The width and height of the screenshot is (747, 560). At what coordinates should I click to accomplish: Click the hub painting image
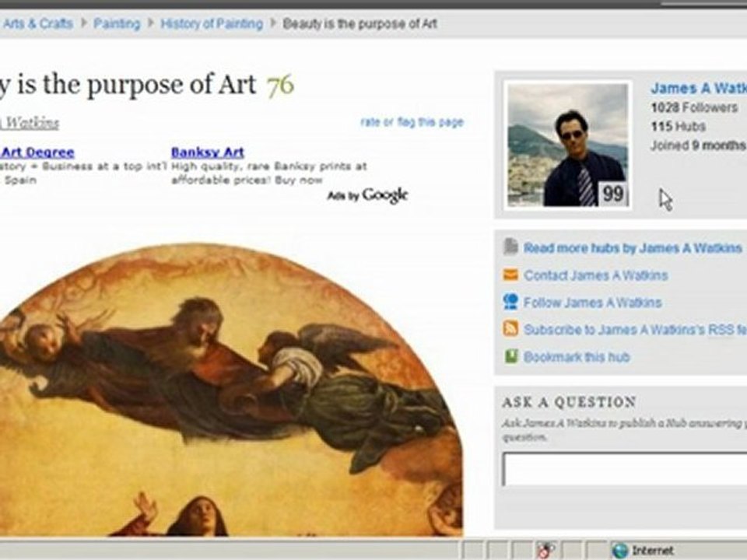pyautogui.click(x=231, y=390)
